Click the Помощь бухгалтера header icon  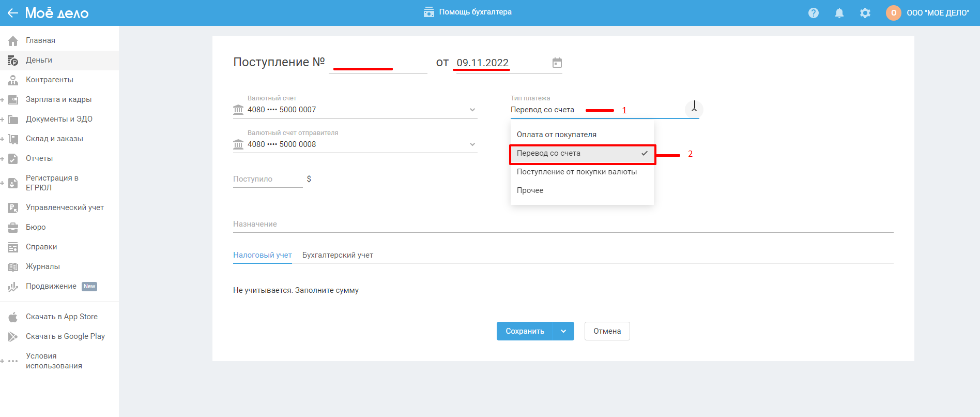coord(428,12)
